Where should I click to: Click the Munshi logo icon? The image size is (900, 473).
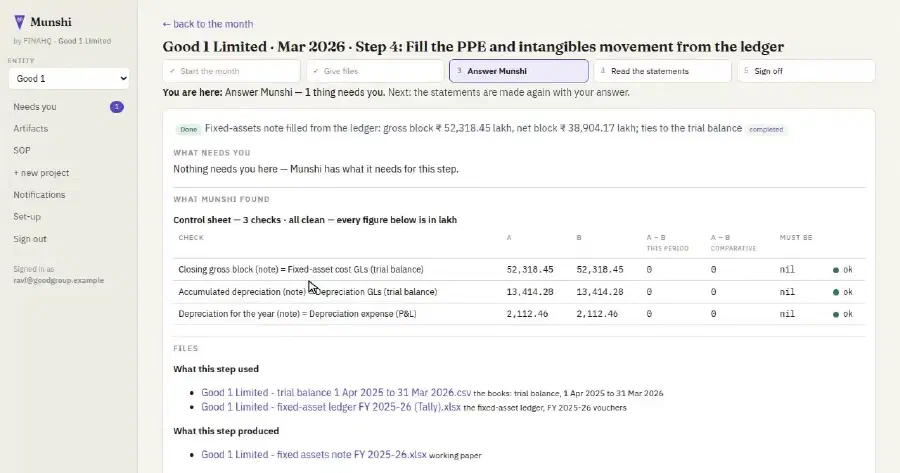click(19, 22)
